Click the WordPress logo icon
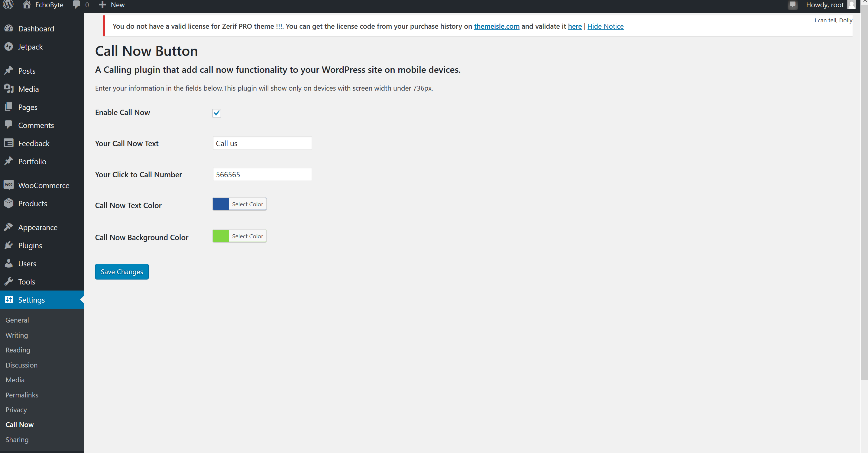The width and height of the screenshot is (868, 453). [8, 5]
